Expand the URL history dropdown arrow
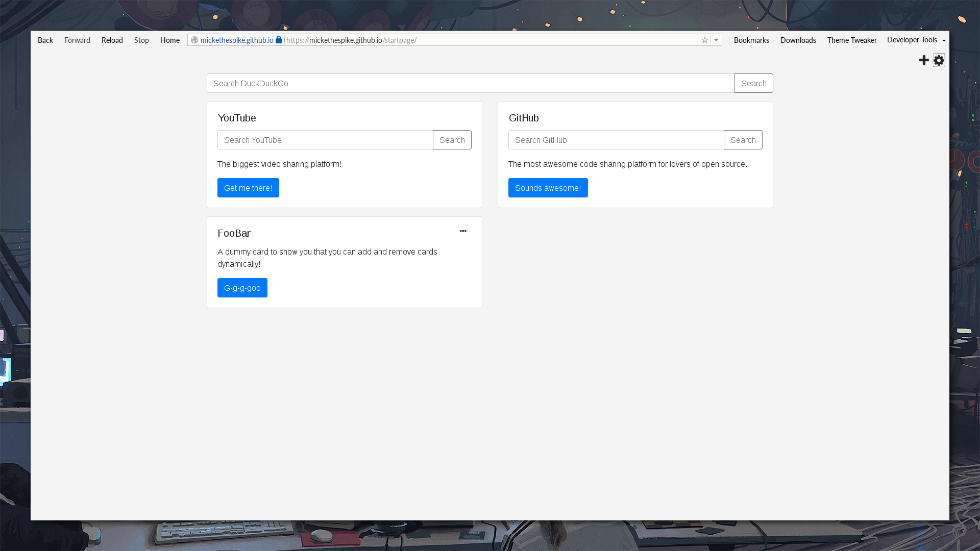Viewport: 980px width, 551px height. [716, 40]
